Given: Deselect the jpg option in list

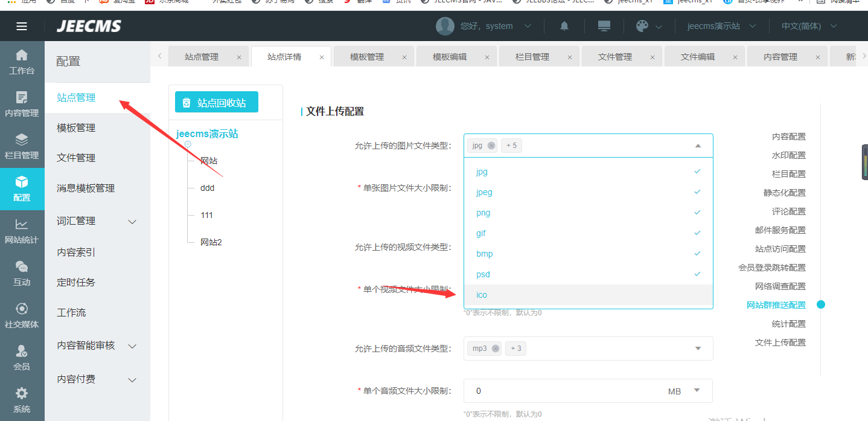Looking at the screenshot, I should point(588,172).
